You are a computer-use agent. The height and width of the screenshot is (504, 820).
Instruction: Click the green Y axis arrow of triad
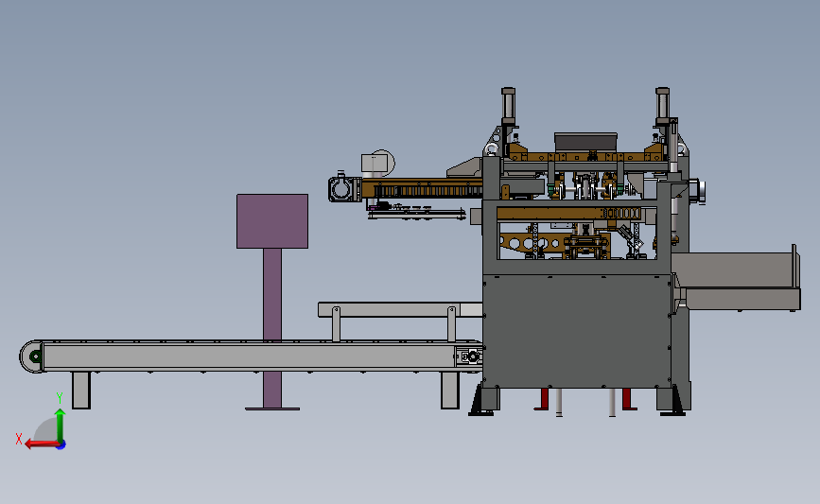click(61, 425)
